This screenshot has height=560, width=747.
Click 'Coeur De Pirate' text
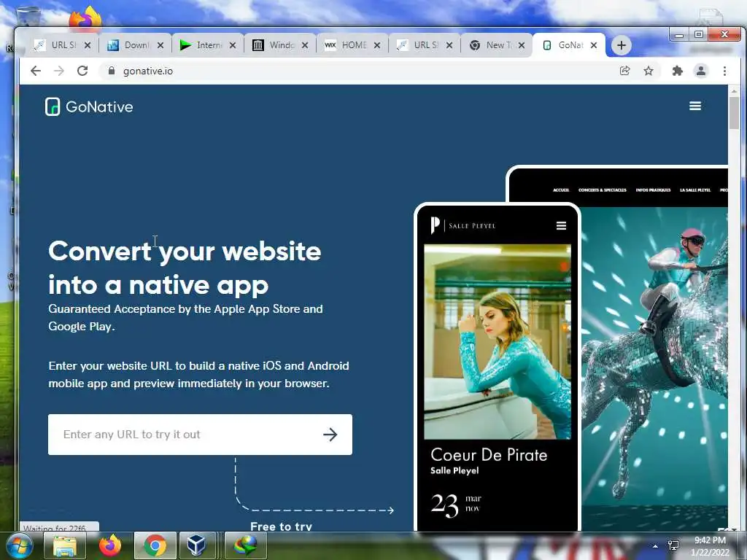pyautogui.click(x=489, y=455)
